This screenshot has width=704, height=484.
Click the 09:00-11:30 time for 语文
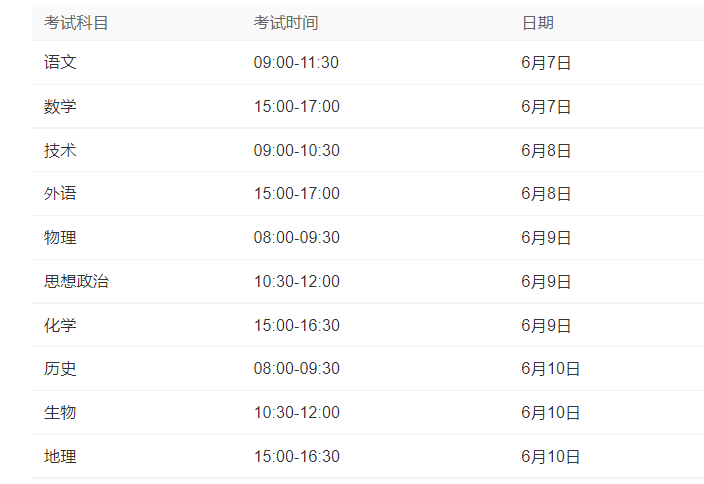[296, 62]
